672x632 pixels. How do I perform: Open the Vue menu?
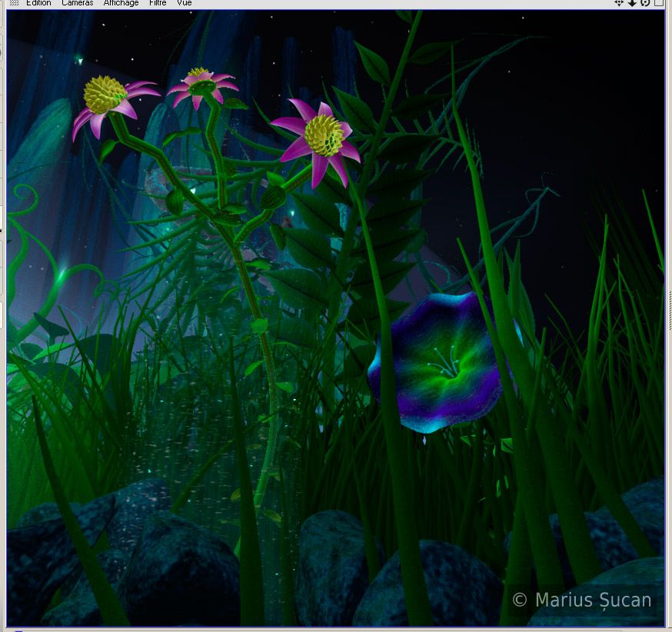pos(185,3)
